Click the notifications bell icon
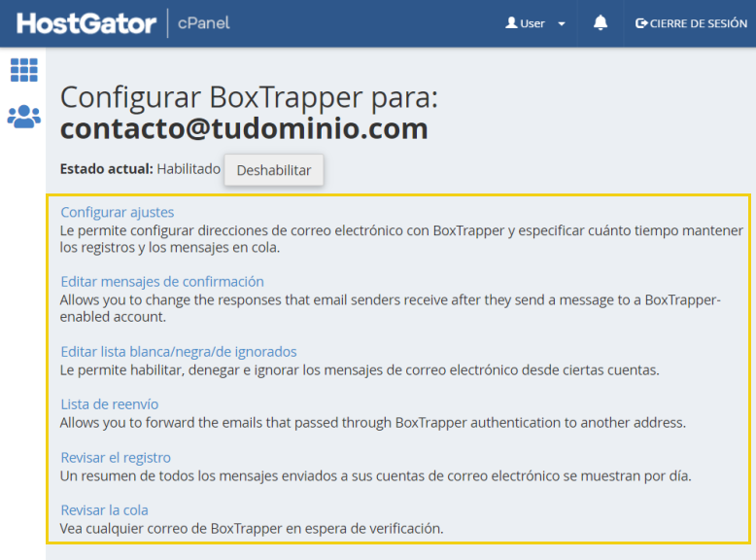 click(x=601, y=23)
